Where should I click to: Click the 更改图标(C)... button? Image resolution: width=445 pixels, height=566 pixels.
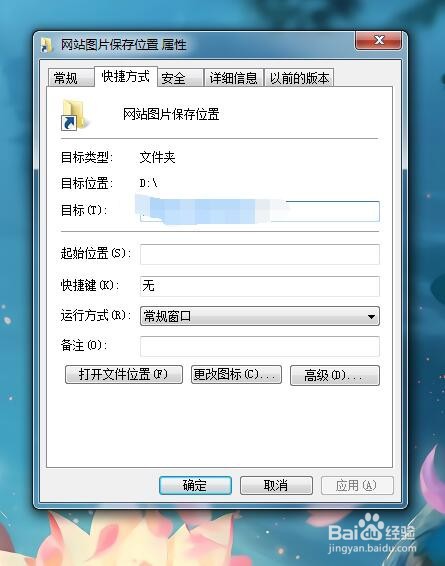[x=236, y=375]
